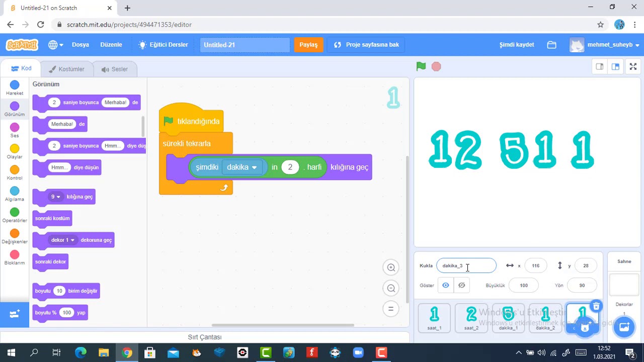
Task: Click the Yön direction field
Action: tap(582, 285)
